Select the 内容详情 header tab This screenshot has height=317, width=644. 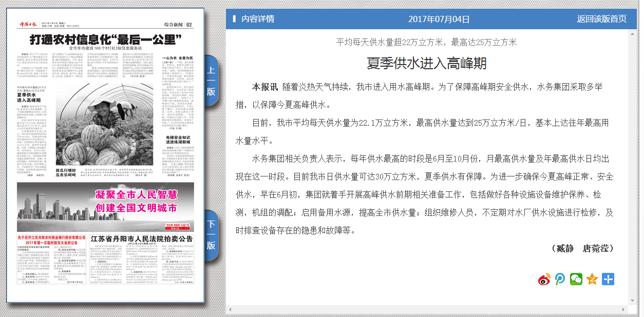[x=258, y=19]
